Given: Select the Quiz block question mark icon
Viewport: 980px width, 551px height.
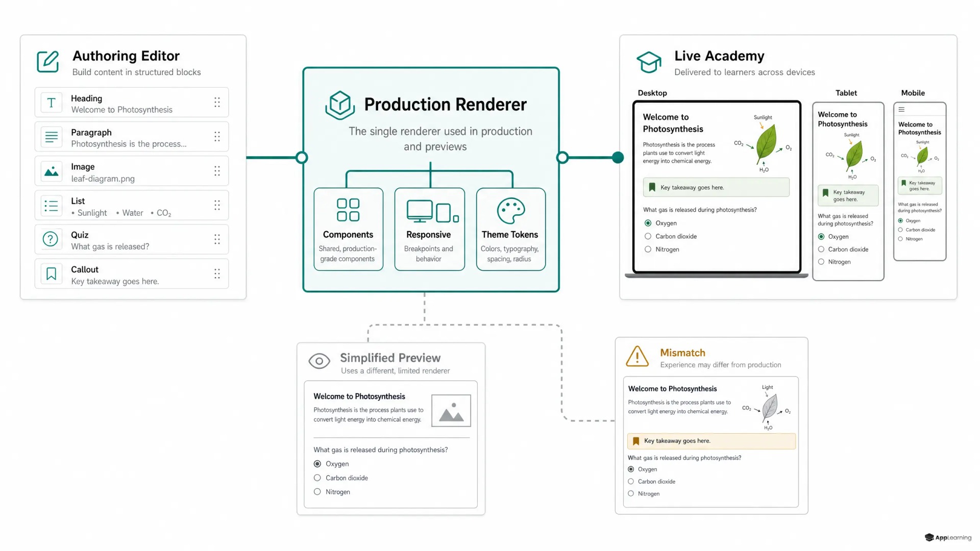Looking at the screenshot, I should click(51, 239).
